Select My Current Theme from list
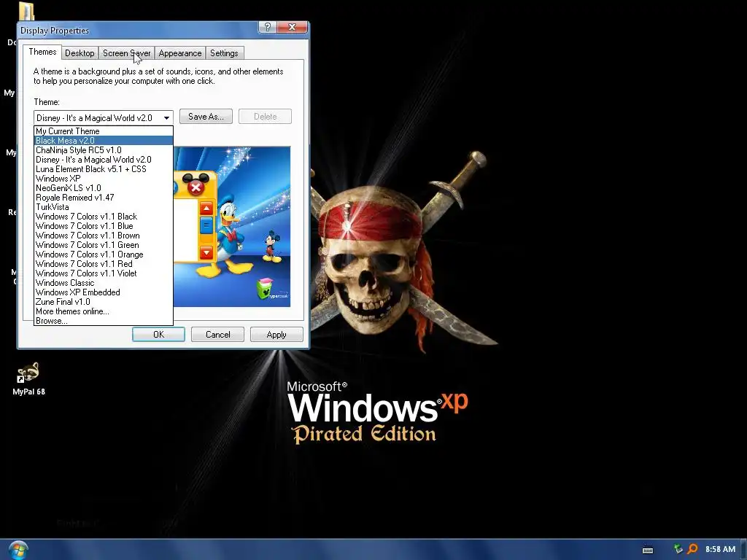This screenshot has height=560, width=747. tap(104, 131)
